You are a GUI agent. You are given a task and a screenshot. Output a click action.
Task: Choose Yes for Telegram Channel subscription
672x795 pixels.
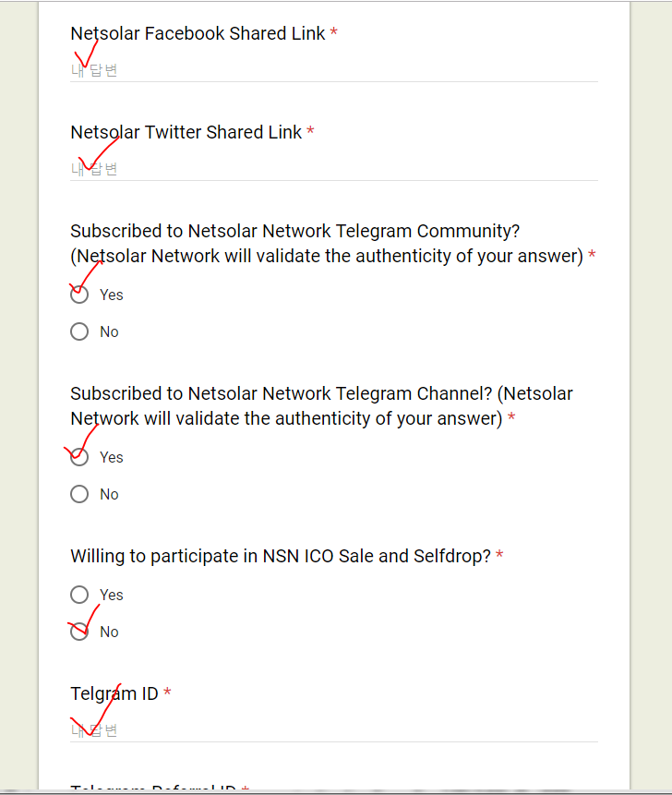[x=80, y=458]
